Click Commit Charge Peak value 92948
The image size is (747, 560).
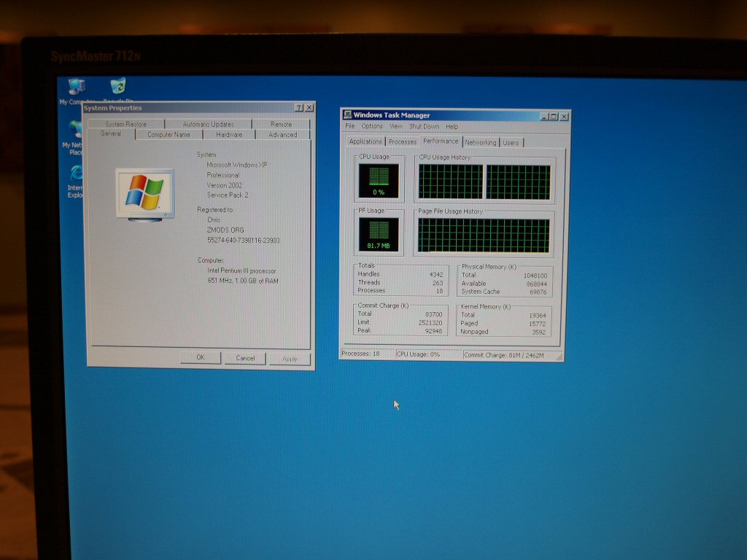(x=433, y=331)
